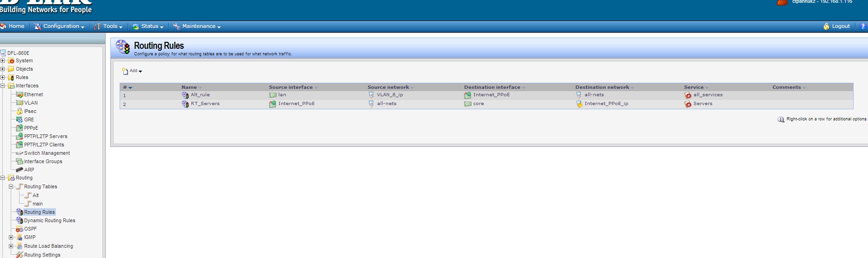Collapse the Routing Tables tree node

[x=11, y=186]
